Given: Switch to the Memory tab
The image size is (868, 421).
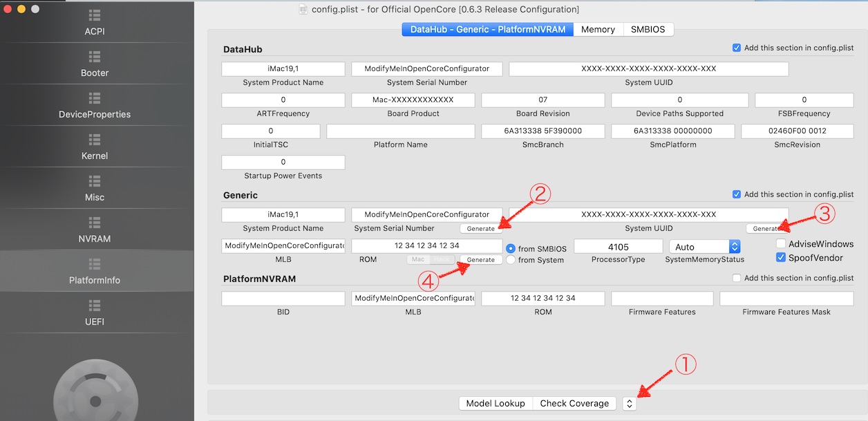Looking at the screenshot, I should tap(598, 29).
